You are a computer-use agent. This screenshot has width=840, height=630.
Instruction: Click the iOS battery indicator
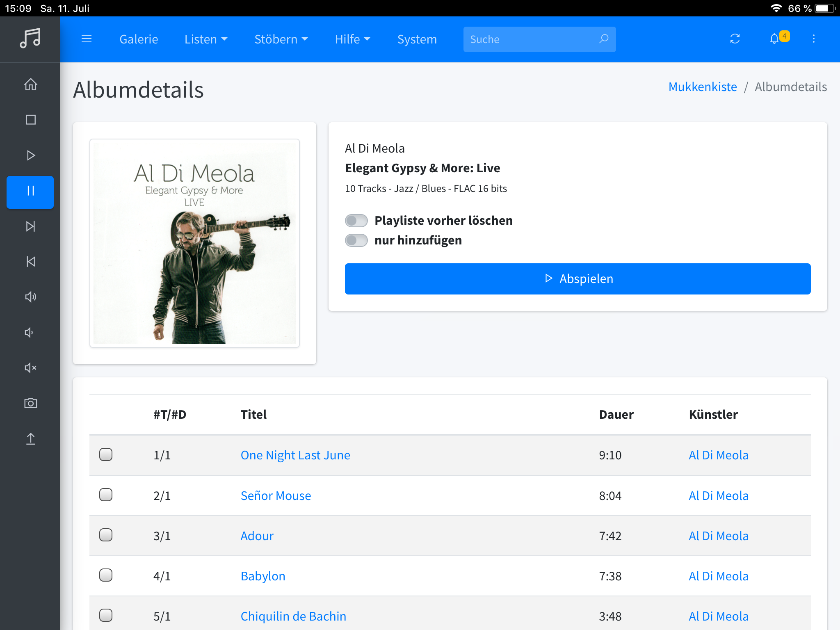click(x=825, y=8)
